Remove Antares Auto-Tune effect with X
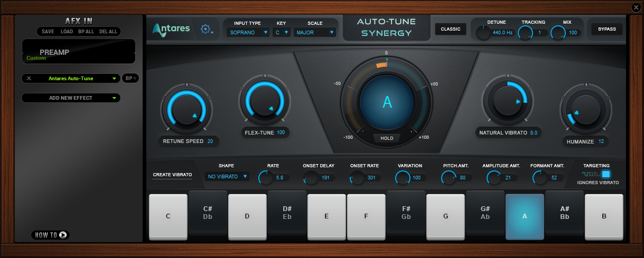Screen dimensions: 644x258 click(x=29, y=79)
